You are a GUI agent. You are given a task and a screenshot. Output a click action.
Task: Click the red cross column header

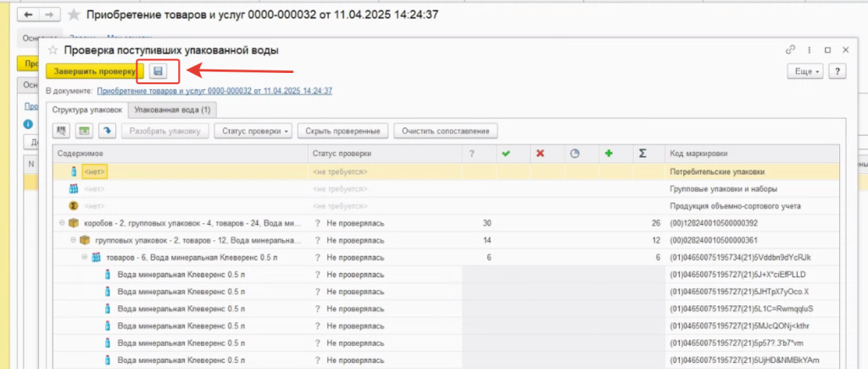539,153
